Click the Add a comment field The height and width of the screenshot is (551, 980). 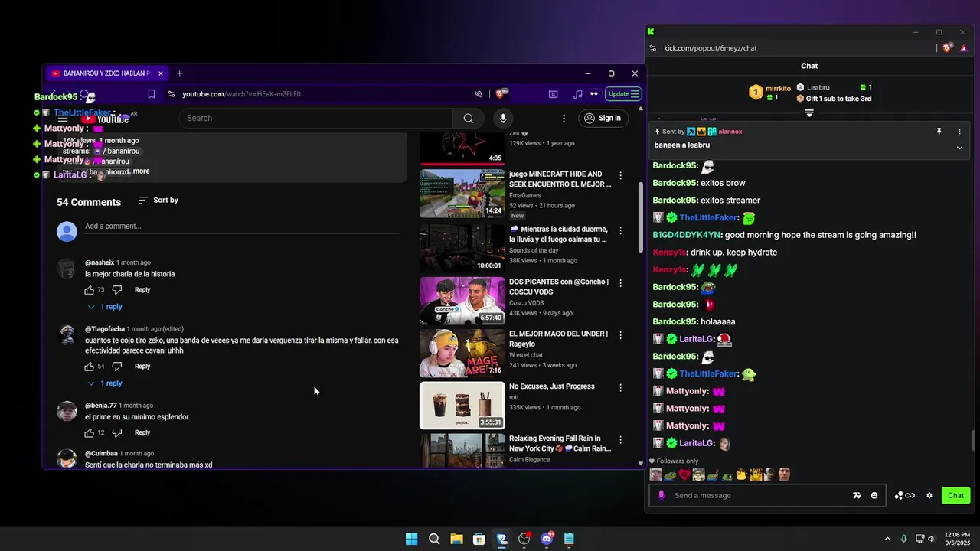(242, 227)
